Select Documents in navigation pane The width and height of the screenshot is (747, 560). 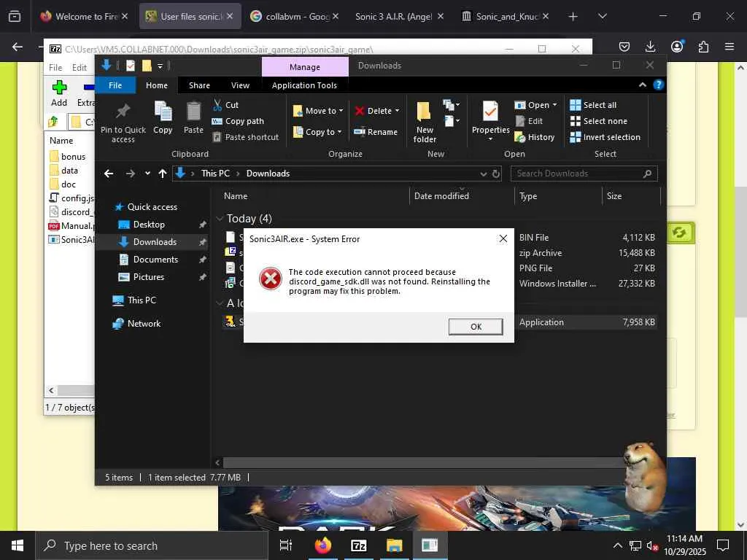click(x=155, y=259)
